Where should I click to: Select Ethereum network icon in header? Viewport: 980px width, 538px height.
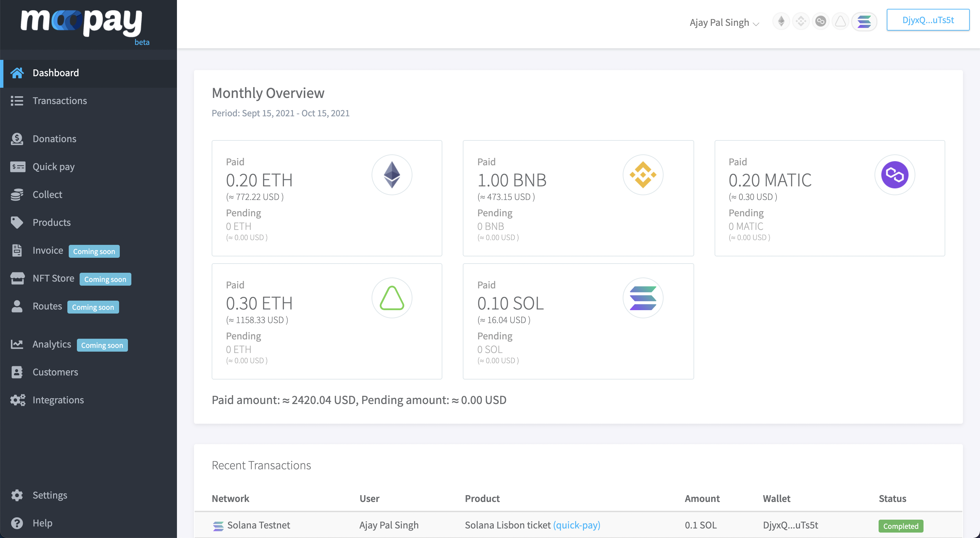781,21
